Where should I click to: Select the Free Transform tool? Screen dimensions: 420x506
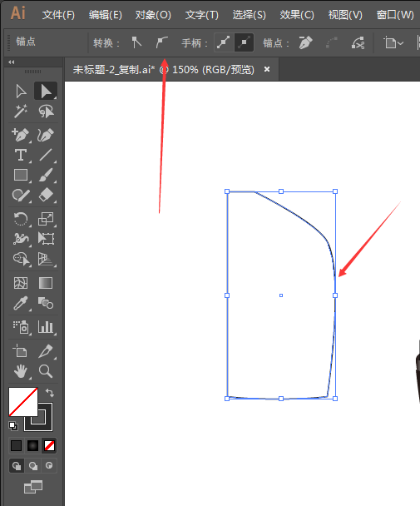pos(46,239)
